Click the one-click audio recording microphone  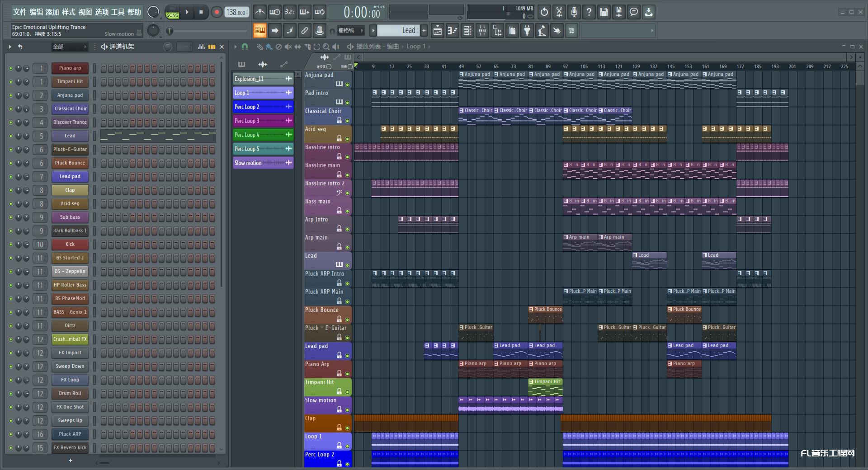(x=574, y=12)
